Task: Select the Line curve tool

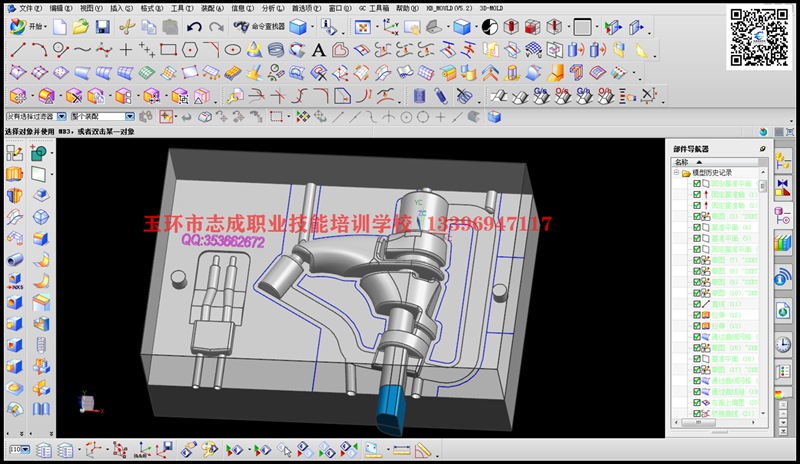Action: pyautogui.click(x=18, y=50)
